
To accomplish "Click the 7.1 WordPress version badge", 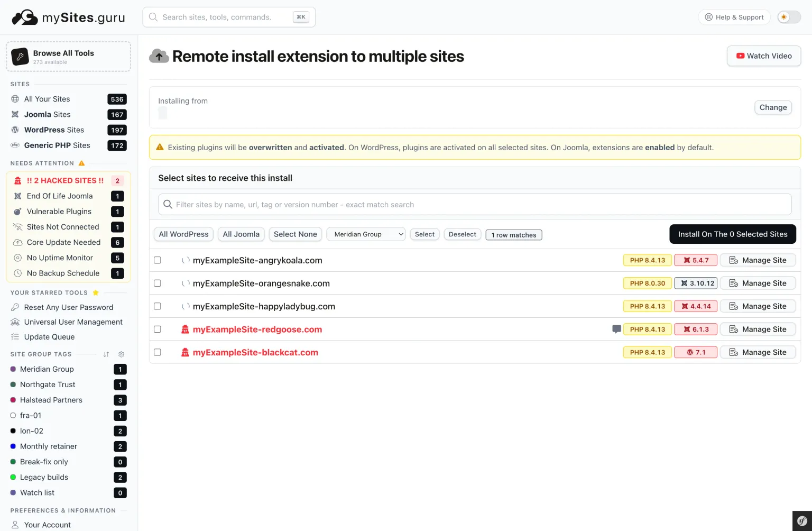I will pos(696,352).
